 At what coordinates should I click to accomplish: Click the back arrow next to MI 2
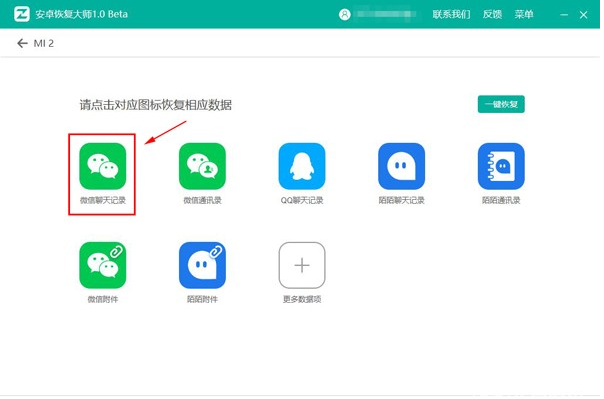point(22,44)
